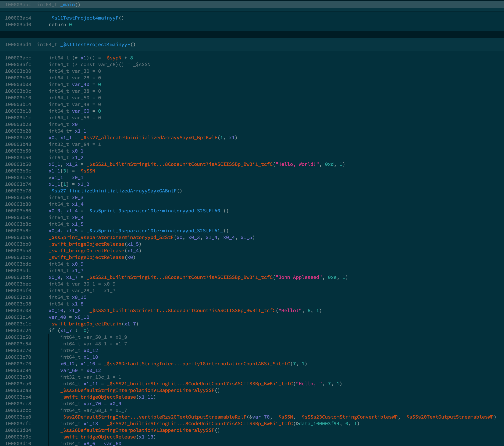Click _$sSSN in the x1_1[3] assignment
The width and height of the screenshot is (504, 446).
86,171
